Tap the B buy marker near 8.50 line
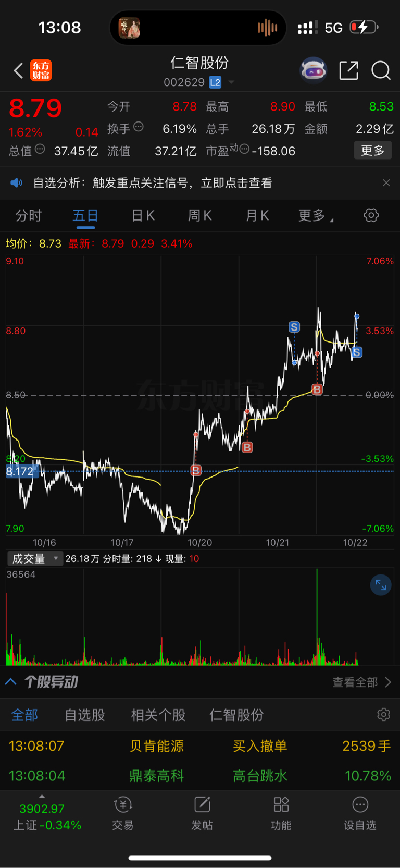The image size is (400, 868). pyautogui.click(x=317, y=389)
